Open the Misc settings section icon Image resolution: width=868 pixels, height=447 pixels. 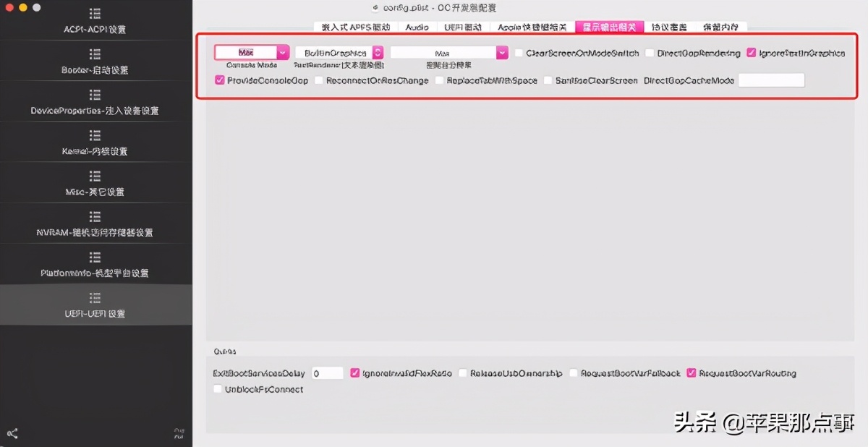pyautogui.click(x=95, y=176)
